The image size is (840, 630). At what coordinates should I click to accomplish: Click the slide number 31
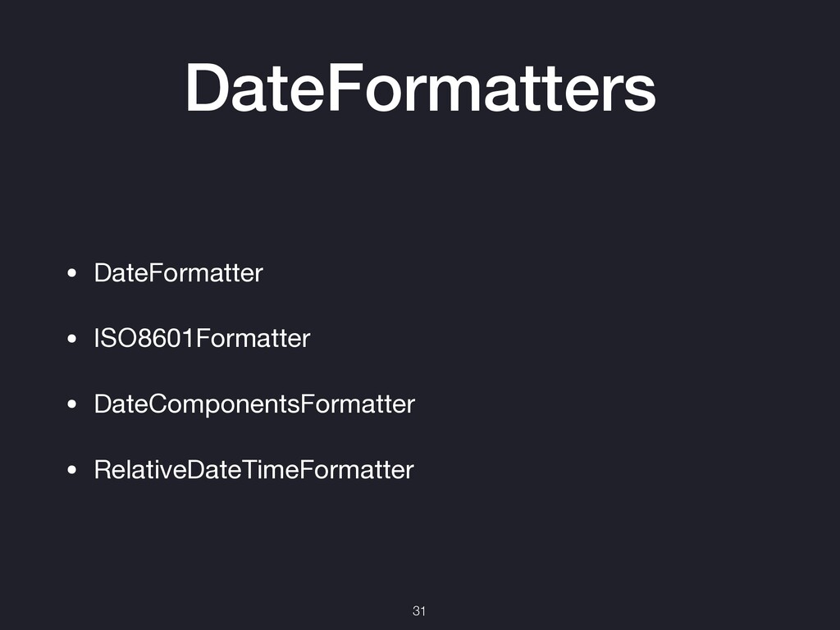click(x=419, y=610)
